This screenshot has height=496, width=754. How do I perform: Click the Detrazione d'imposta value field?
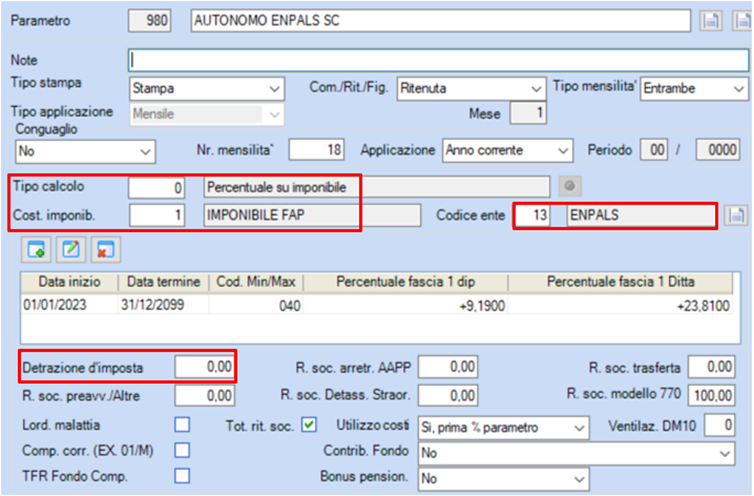(204, 367)
